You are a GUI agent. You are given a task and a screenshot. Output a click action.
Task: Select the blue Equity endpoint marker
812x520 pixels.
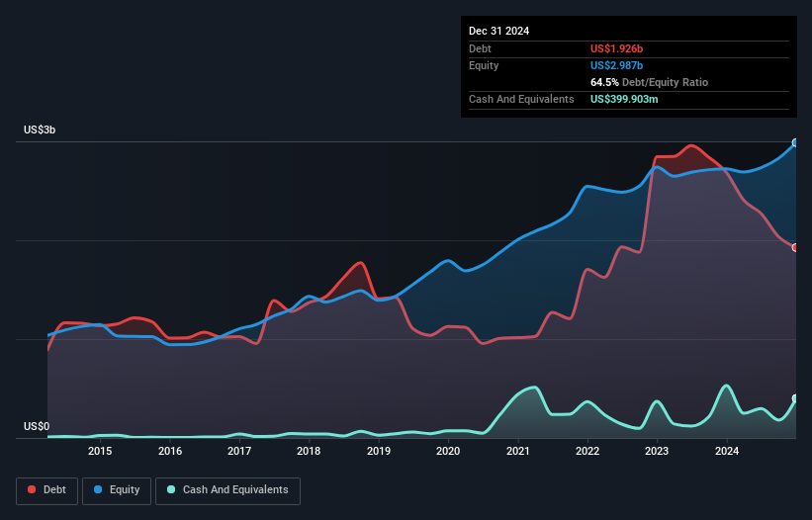tap(795, 142)
